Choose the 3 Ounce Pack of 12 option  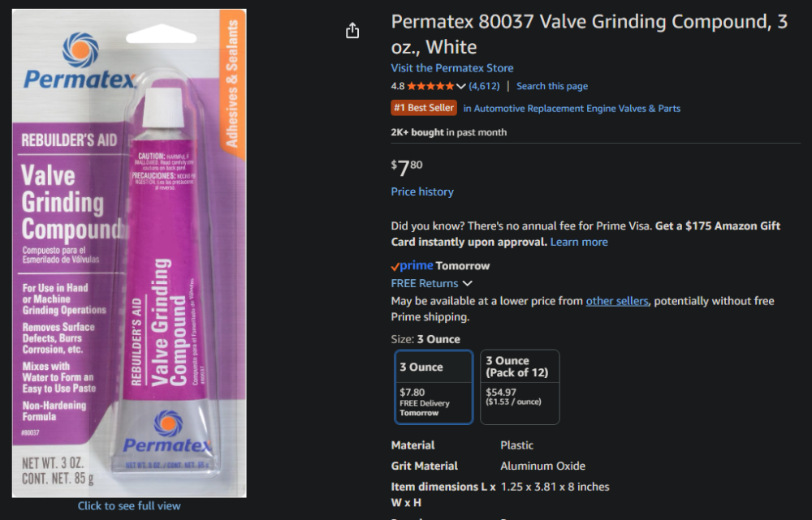(520, 387)
